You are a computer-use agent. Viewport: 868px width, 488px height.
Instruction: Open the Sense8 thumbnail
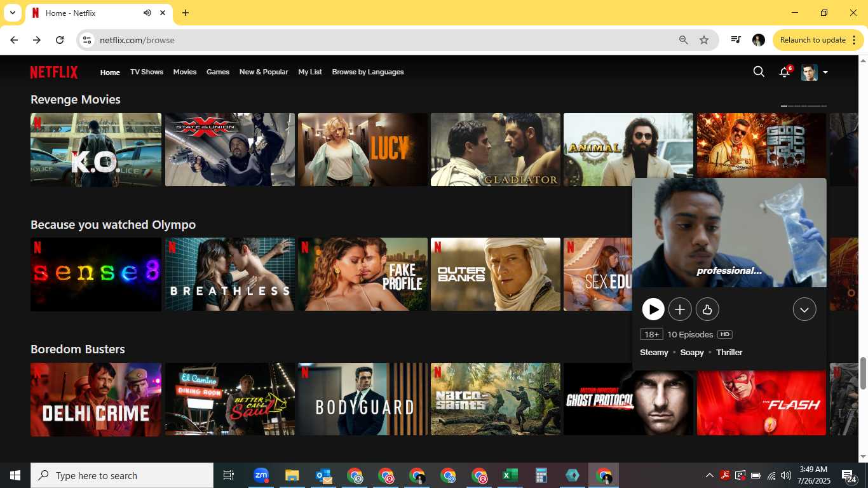click(96, 274)
